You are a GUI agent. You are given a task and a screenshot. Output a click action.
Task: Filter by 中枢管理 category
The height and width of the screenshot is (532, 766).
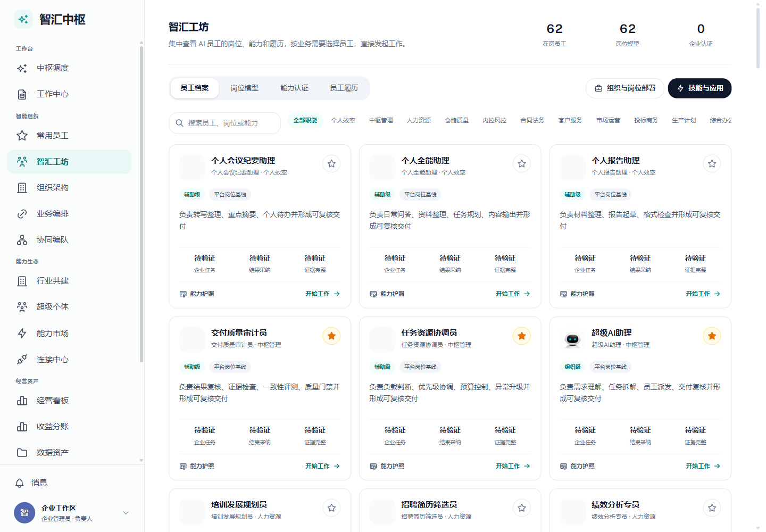(x=381, y=121)
